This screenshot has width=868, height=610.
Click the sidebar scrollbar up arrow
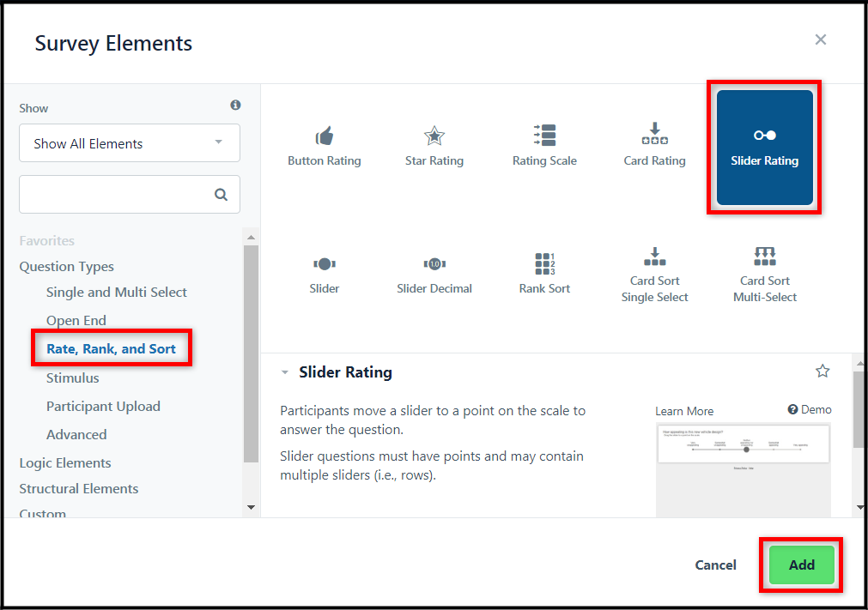tap(251, 237)
